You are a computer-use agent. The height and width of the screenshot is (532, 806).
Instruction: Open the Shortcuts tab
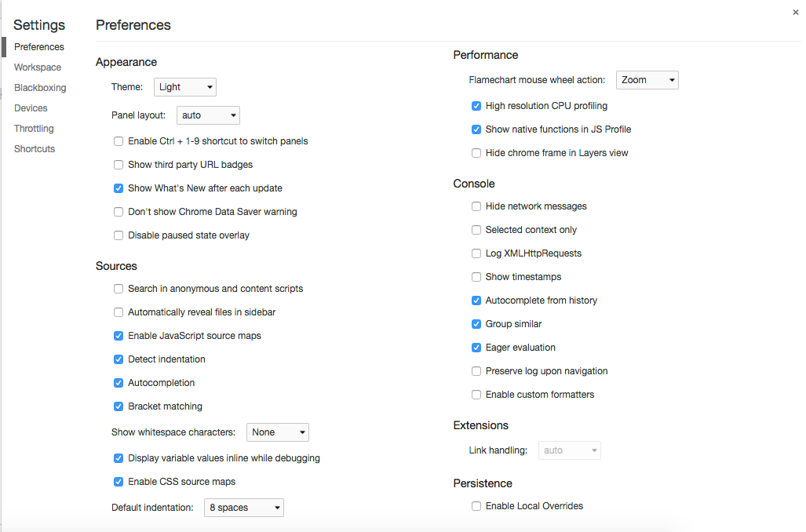(x=35, y=149)
